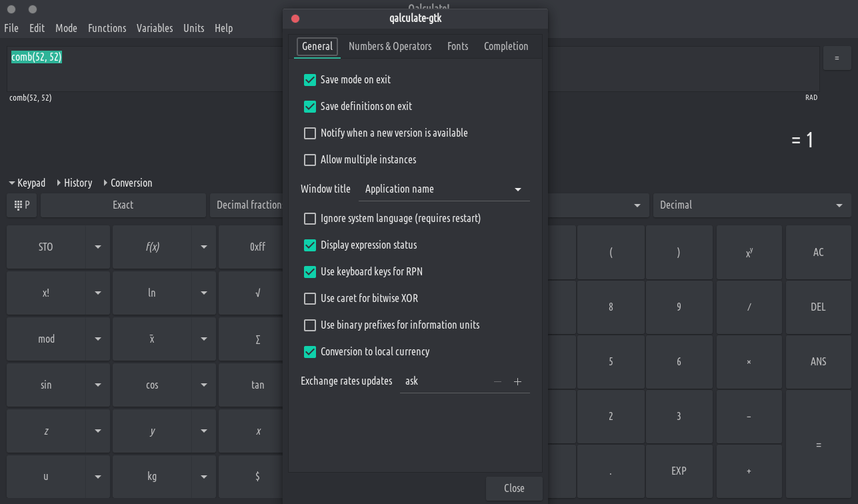The width and height of the screenshot is (858, 504).
Task: Open the dropdown arrow next to STO
Action: 98,247
